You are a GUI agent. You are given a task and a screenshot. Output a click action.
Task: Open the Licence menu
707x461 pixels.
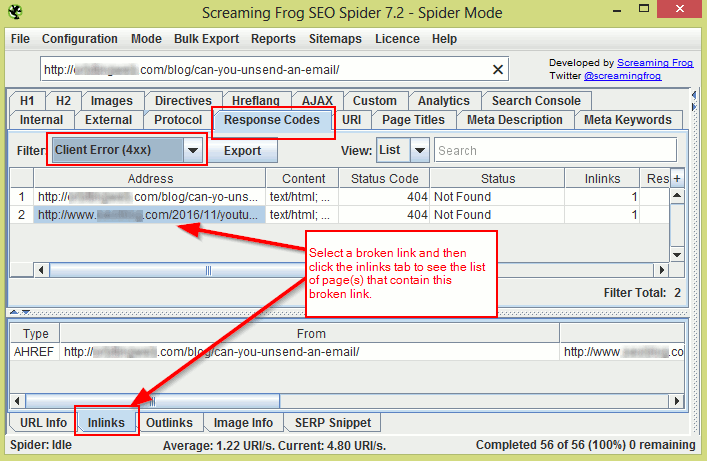coord(397,39)
